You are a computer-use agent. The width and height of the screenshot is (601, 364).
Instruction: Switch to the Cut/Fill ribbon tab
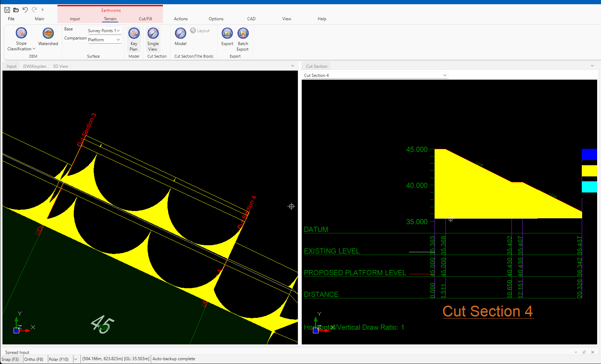pyautogui.click(x=145, y=19)
